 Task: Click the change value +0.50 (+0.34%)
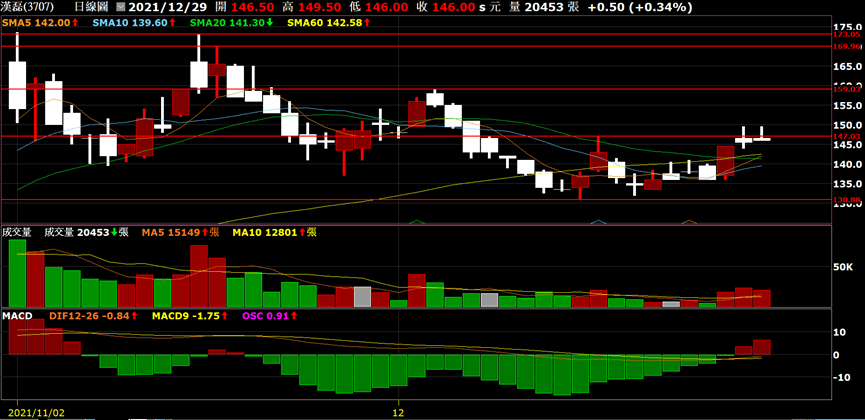pyautogui.click(x=640, y=8)
